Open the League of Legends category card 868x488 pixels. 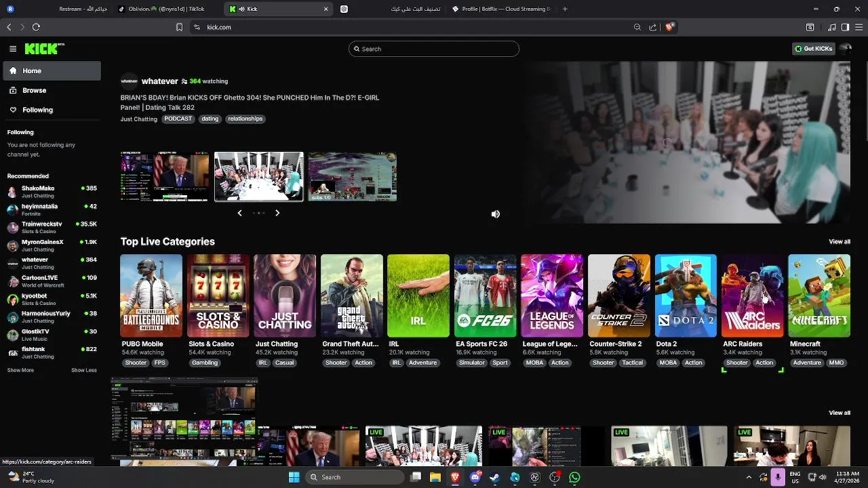(x=552, y=296)
